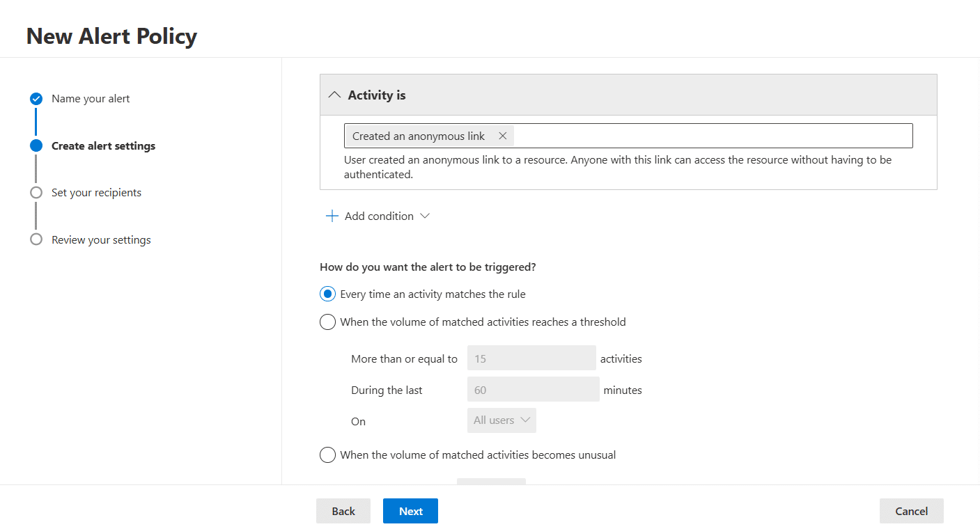This screenshot has height=529, width=980.
Task: Click the 'Created an anonymous link' tag text
Action: click(x=419, y=136)
